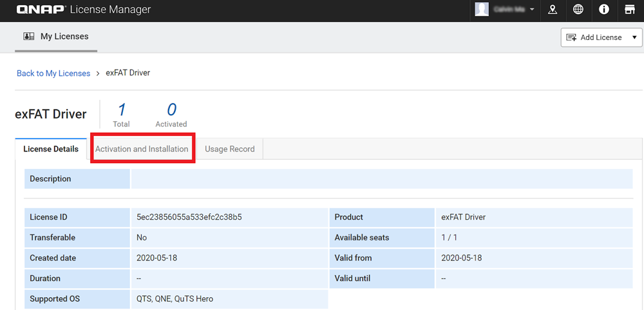Select the License Details tab
Screen dimensions: 644x310
(51, 149)
